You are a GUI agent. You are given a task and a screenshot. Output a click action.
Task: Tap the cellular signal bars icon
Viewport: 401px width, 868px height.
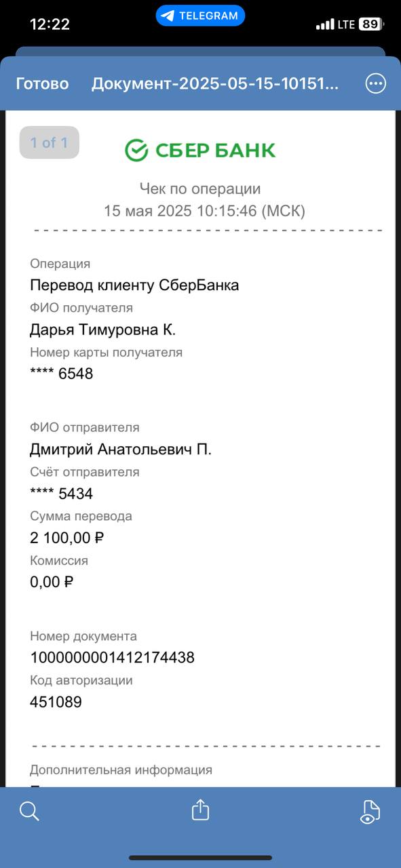pyautogui.click(x=325, y=24)
